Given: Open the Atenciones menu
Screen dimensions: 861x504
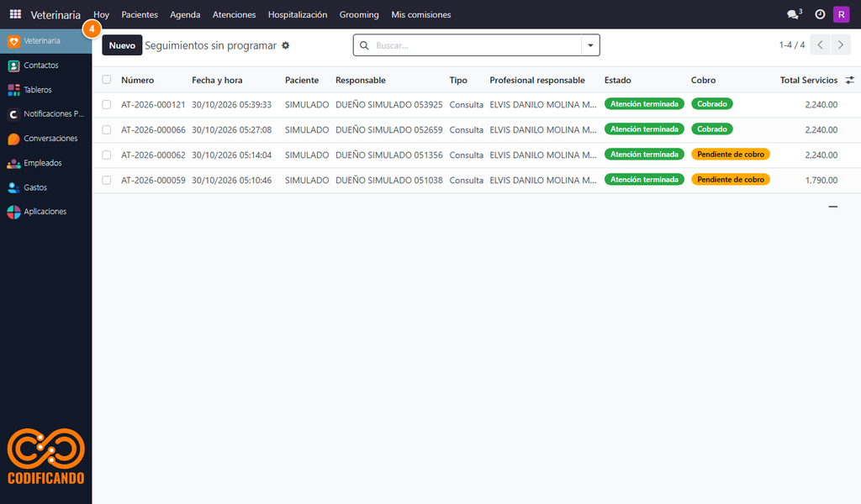Looking at the screenshot, I should coord(235,15).
